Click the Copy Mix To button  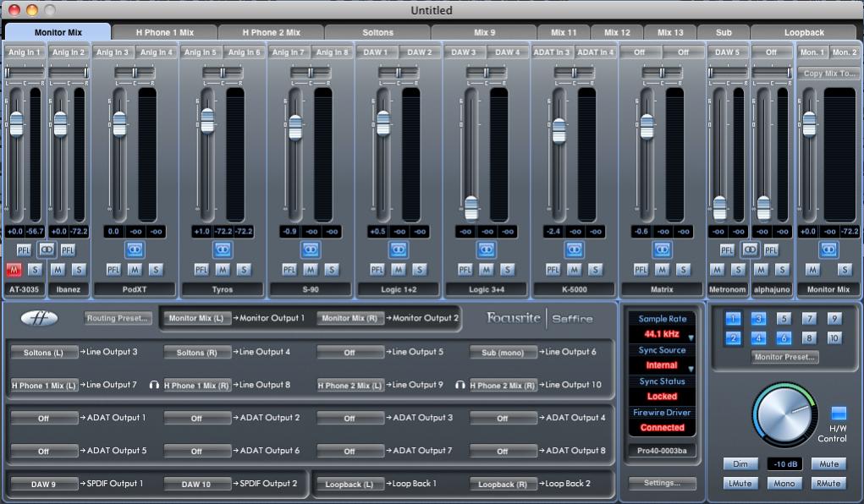point(828,73)
